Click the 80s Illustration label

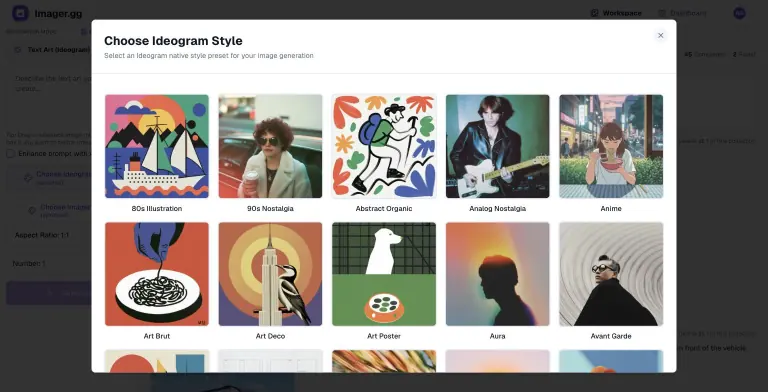coord(157,209)
